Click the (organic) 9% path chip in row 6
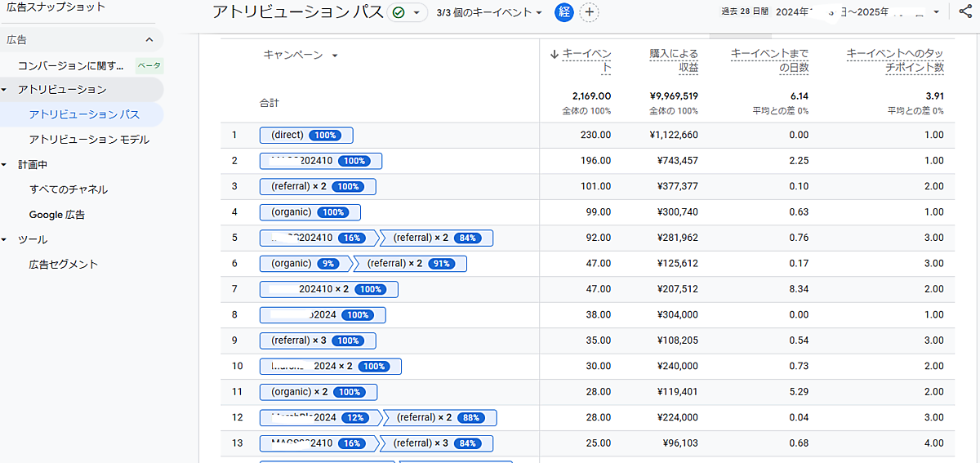This screenshot has height=463, width=980. point(305,264)
